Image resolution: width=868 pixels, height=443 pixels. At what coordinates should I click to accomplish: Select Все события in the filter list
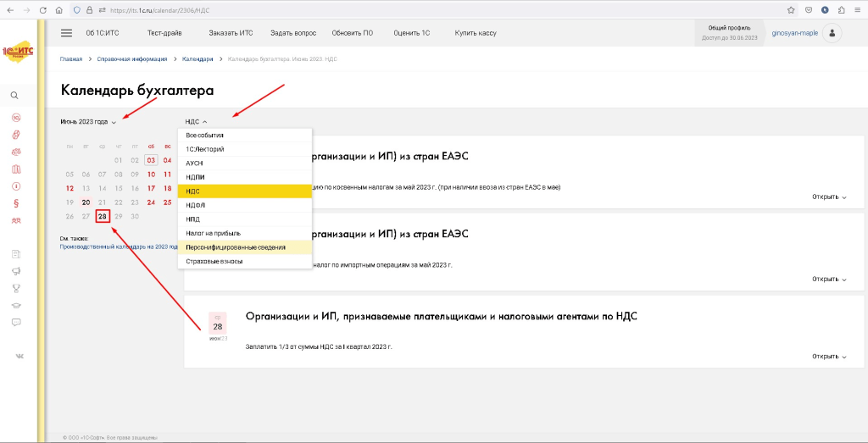(204, 135)
